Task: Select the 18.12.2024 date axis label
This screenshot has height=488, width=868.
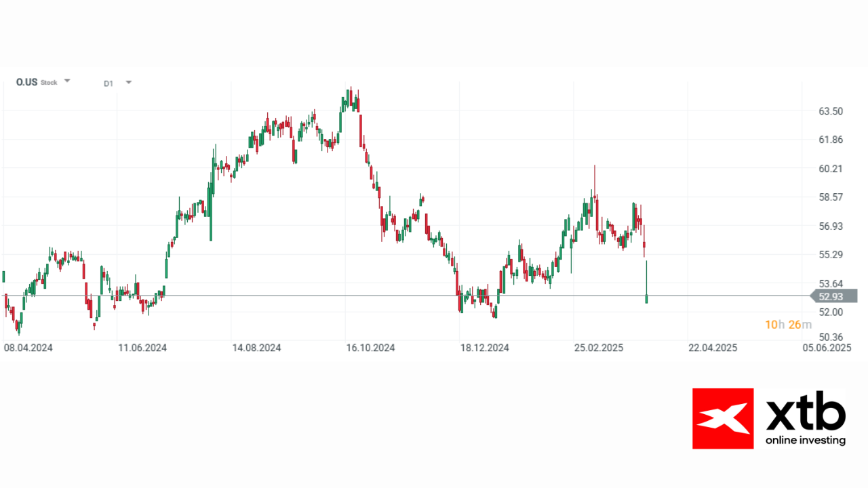Action: tap(485, 348)
